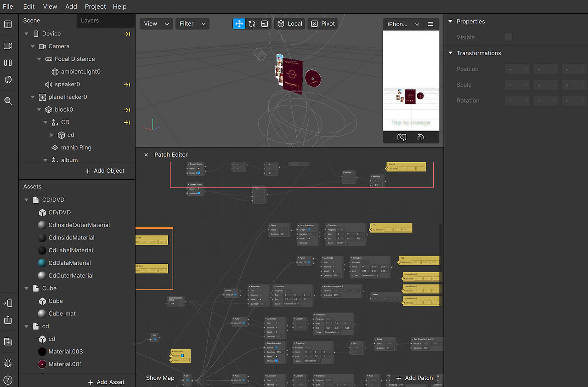The image size is (588, 387).
Task: Click the search icon in the left sidebar
Action: pyautogui.click(x=8, y=101)
